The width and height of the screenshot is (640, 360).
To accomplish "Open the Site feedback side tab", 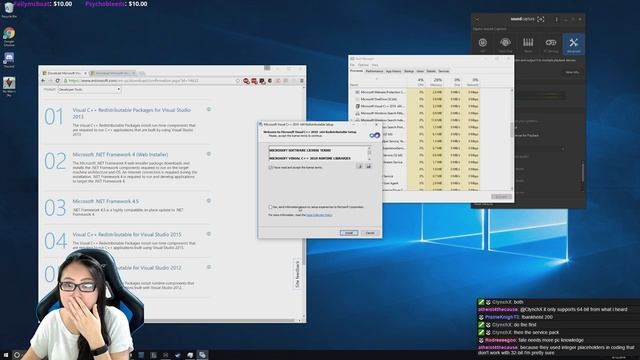I will tap(297, 274).
